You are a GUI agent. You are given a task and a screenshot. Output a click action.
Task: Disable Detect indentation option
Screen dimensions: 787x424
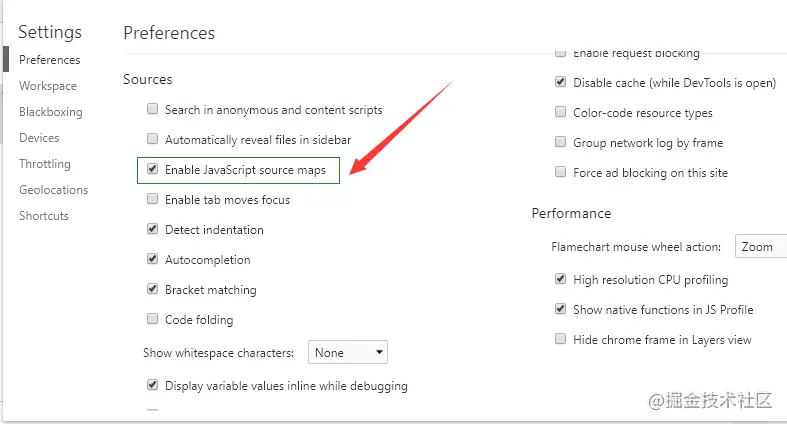click(x=153, y=229)
